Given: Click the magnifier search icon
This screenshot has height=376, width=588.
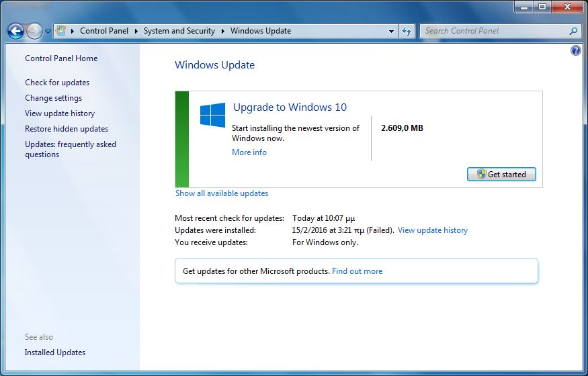Looking at the screenshot, I should [x=573, y=31].
